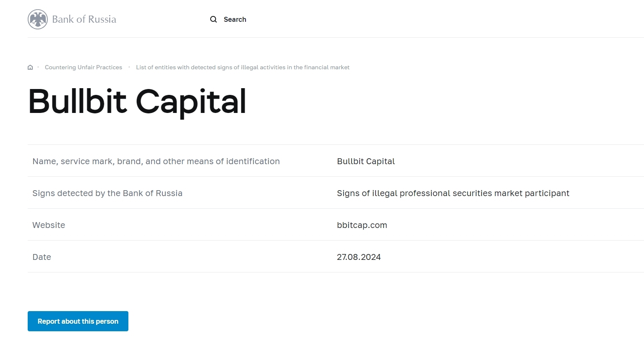Click the large Bullbit Capital page heading
The image size is (644, 351).
pyautogui.click(x=137, y=102)
